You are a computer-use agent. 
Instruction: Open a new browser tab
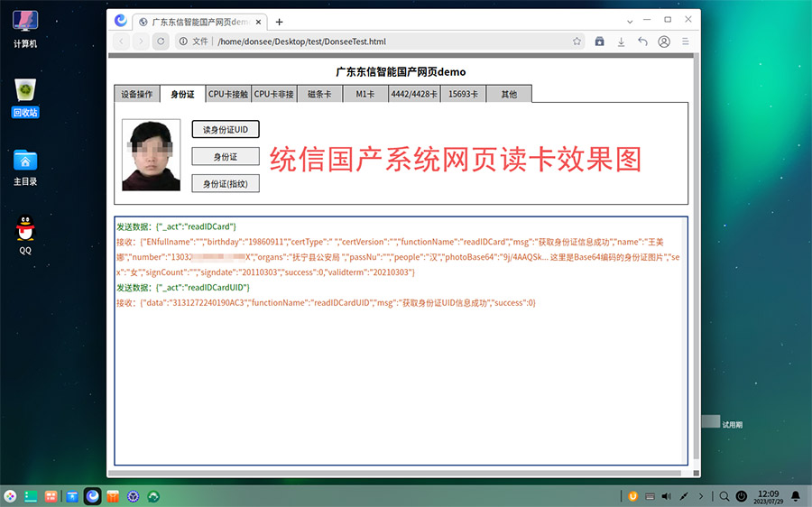(x=279, y=22)
